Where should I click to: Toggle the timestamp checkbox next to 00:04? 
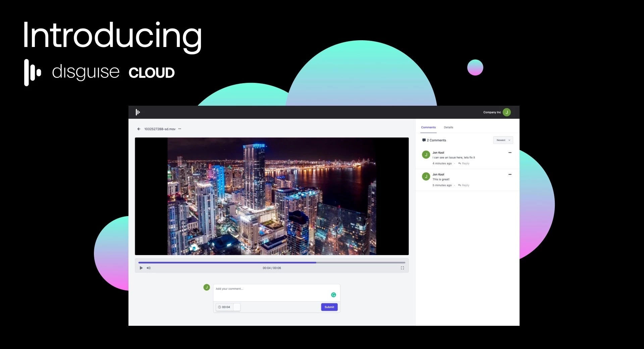tap(237, 307)
